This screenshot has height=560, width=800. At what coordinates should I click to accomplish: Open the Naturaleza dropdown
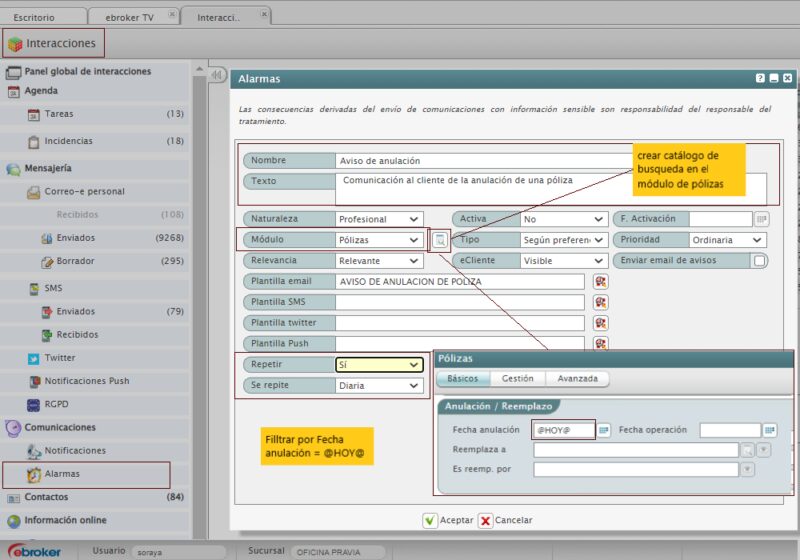(x=379, y=219)
